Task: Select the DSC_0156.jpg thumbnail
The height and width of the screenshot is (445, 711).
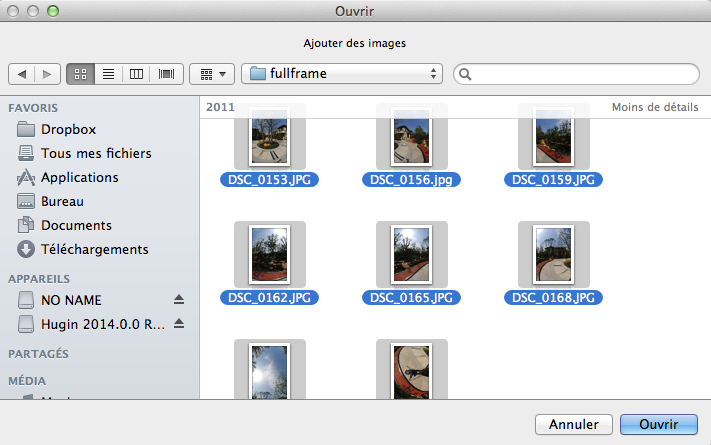Action: tap(411, 144)
